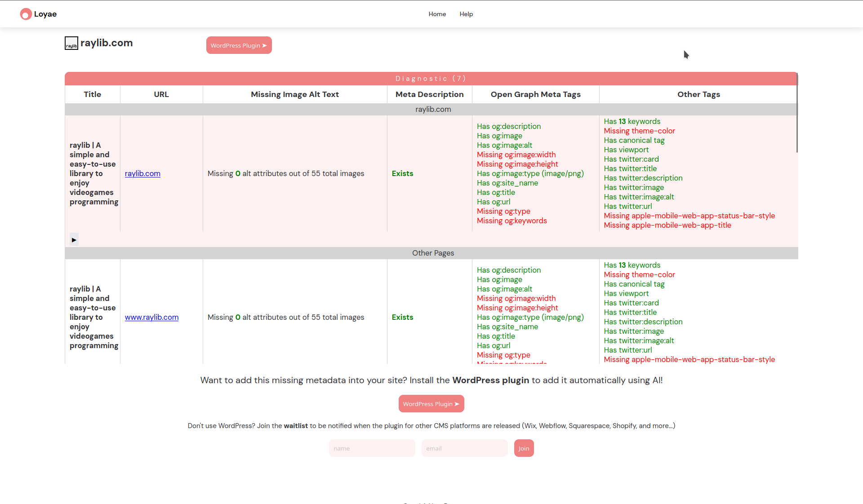Open the raylib.com URL link

click(x=142, y=173)
